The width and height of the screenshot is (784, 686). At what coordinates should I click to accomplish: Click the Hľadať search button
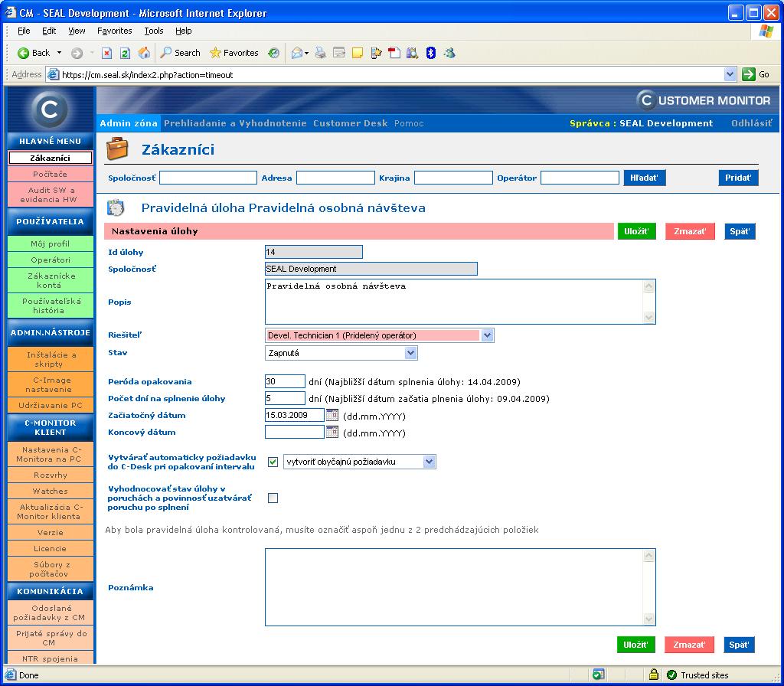(x=644, y=178)
